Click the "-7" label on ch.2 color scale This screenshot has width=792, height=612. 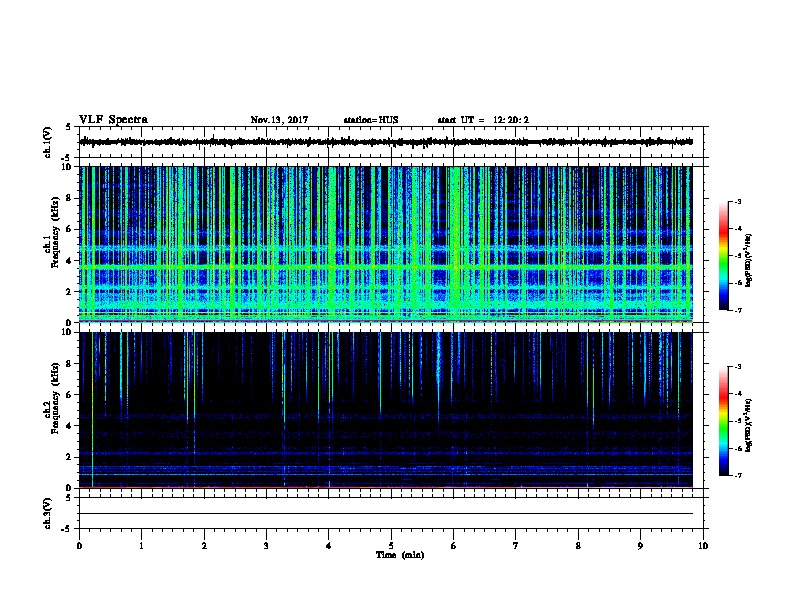tap(737, 475)
